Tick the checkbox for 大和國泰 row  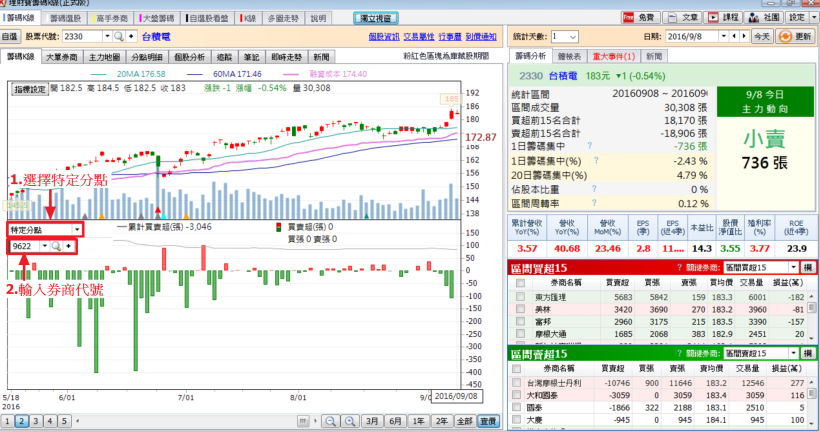517,395
